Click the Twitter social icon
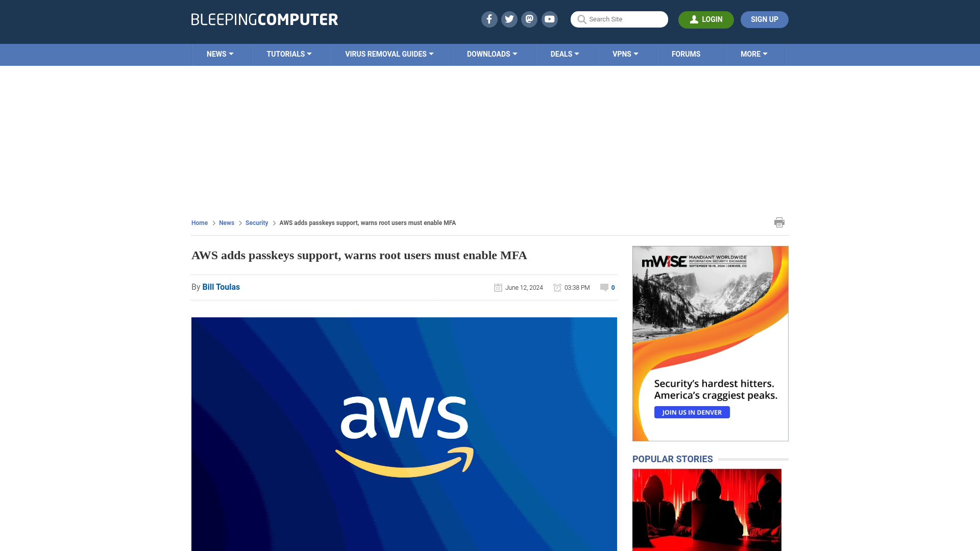This screenshot has width=980, height=551. (509, 19)
